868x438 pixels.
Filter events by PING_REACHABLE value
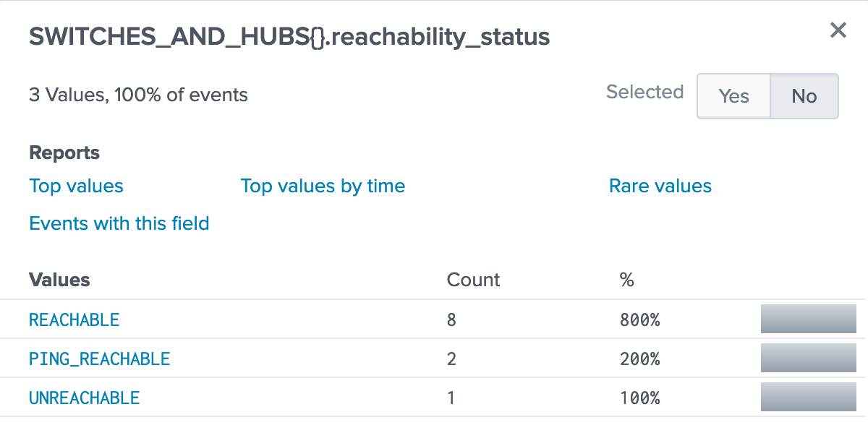pos(100,358)
